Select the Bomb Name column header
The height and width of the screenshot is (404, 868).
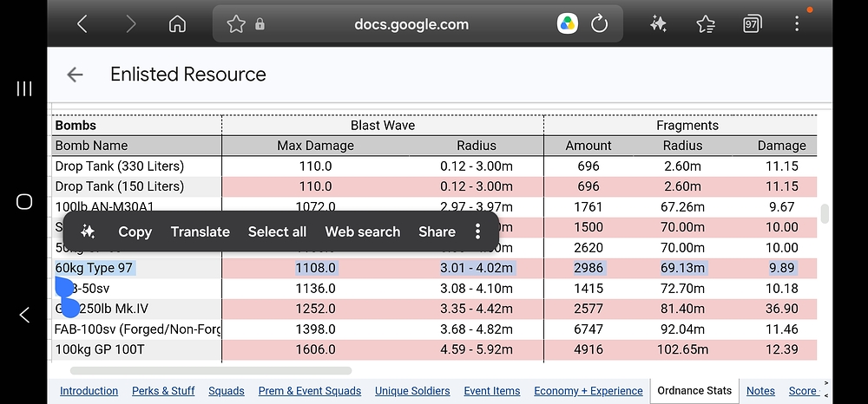[x=137, y=146]
